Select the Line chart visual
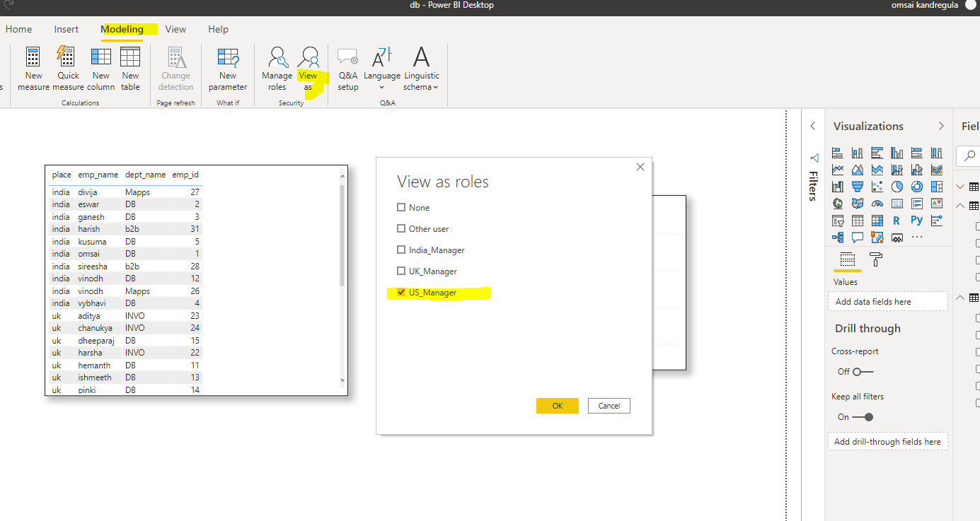Image resolution: width=980 pixels, height=521 pixels. click(x=838, y=170)
